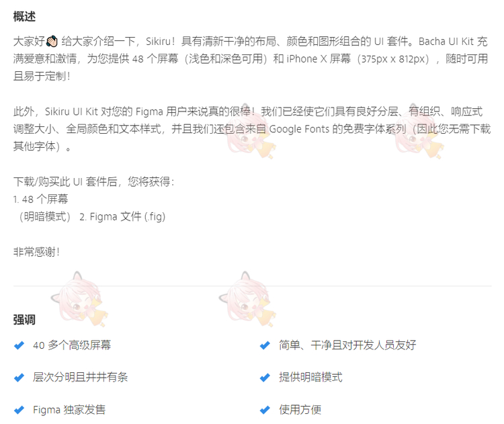
Task: Click the 使用方便 highlight text
Action: (300, 410)
